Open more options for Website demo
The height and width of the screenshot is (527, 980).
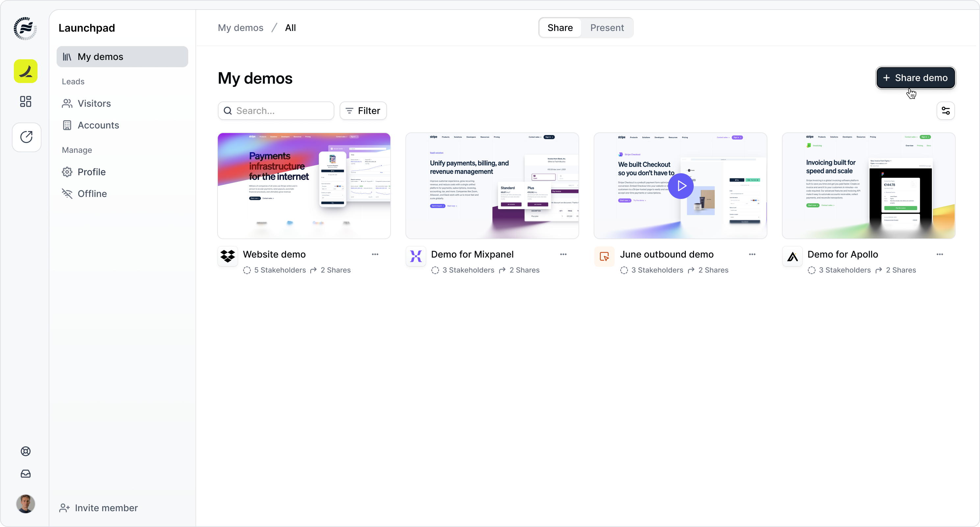coord(375,254)
